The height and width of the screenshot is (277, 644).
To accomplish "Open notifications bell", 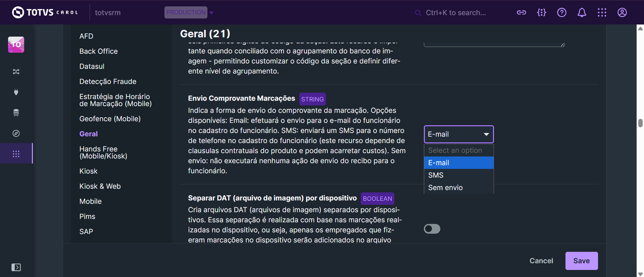I will (582, 12).
